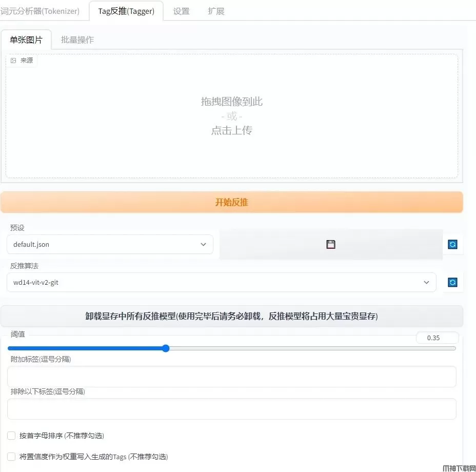Toggle writing confidence as weight into Tags
The image size is (476, 472).
pyautogui.click(x=11, y=457)
